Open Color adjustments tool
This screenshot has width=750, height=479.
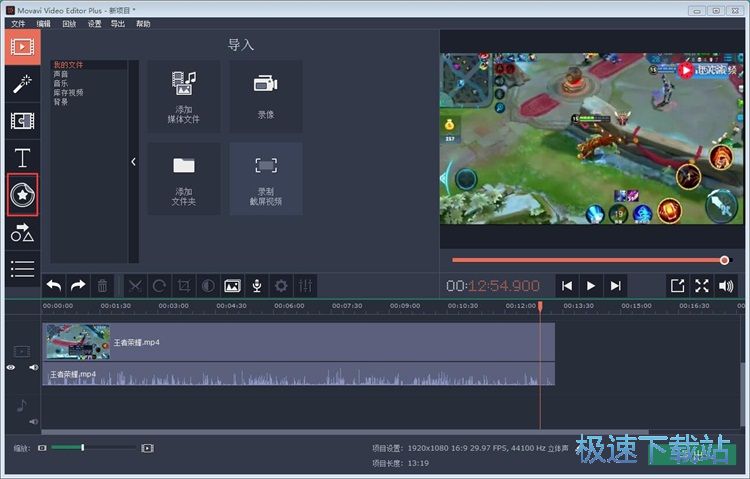(208, 286)
